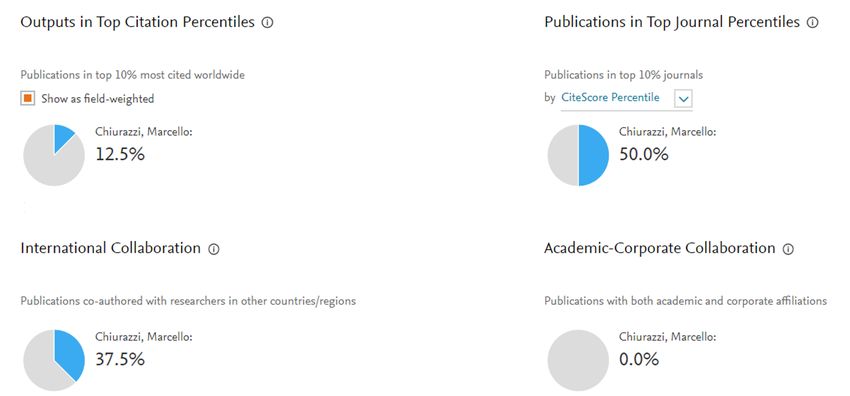Image resolution: width=850 pixels, height=396 pixels.
Task: Click the 50.0% value for Chiurazzi, Marcello
Action: [x=644, y=154]
